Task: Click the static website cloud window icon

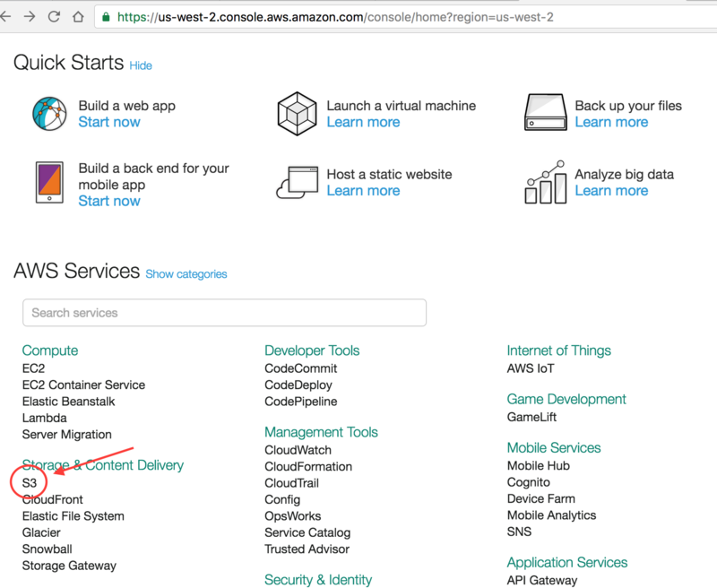Action: [298, 183]
